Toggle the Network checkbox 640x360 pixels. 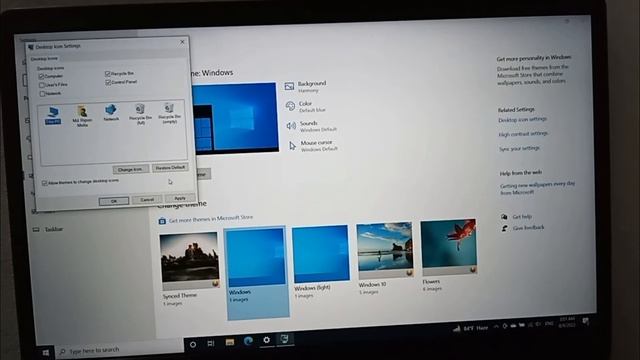point(42,93)
